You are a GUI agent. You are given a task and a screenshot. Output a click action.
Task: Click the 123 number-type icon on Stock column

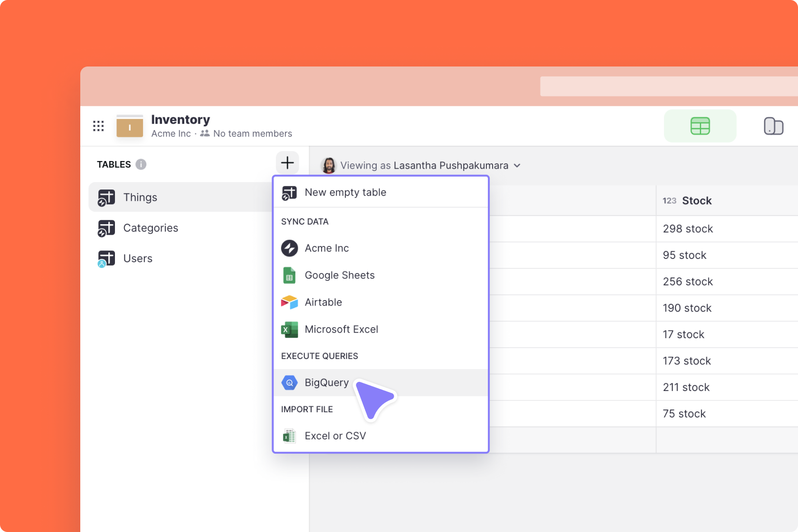pyautogui.click(x=669, y=200)
